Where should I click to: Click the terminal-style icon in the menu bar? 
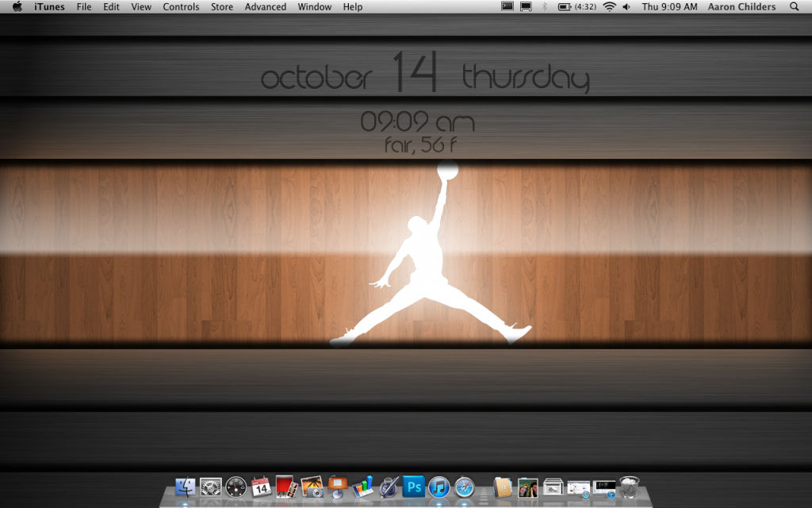507,6
